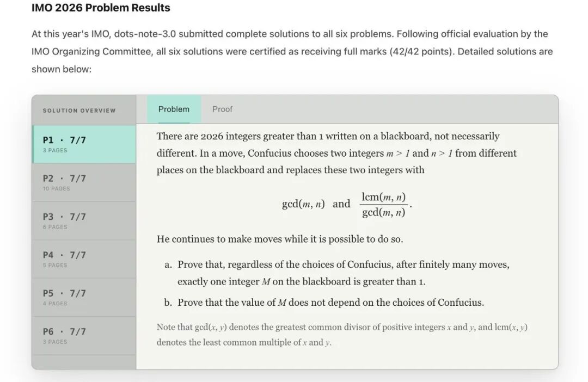
Task: Click the '10 PAGES' label under P2
Action: [x=56, y=189]
